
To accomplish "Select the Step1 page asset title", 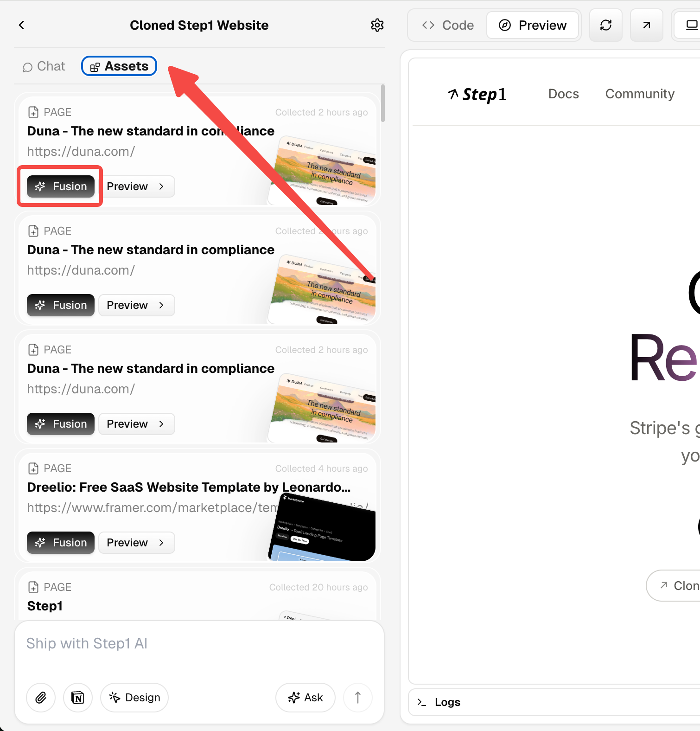I will point(45,606).
